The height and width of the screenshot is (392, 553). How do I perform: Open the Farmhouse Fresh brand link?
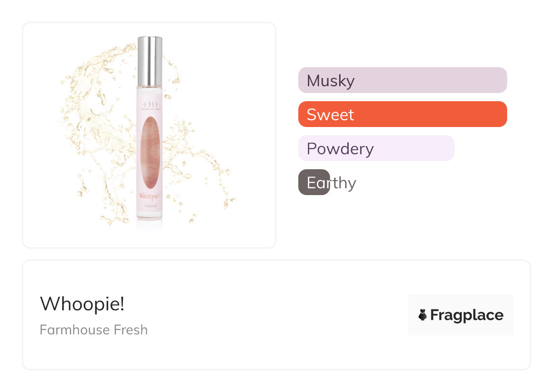click(94, 329)
